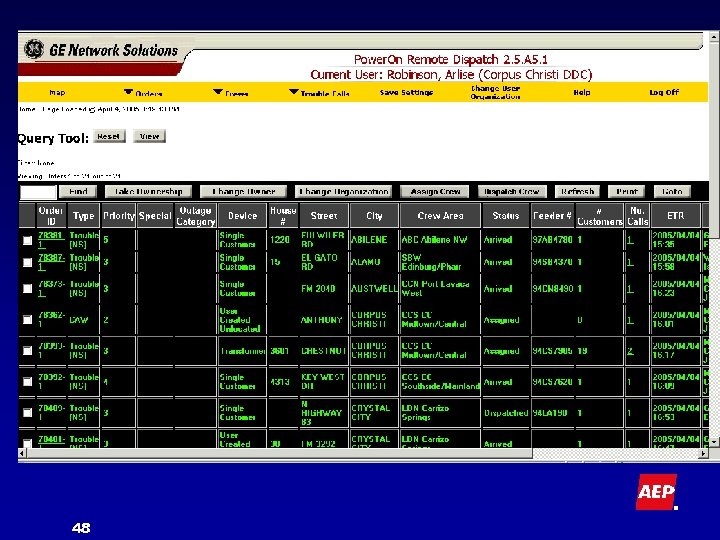Click the Take Ownership button
This screenshot has width=720, height=540.
pos(148,191)
